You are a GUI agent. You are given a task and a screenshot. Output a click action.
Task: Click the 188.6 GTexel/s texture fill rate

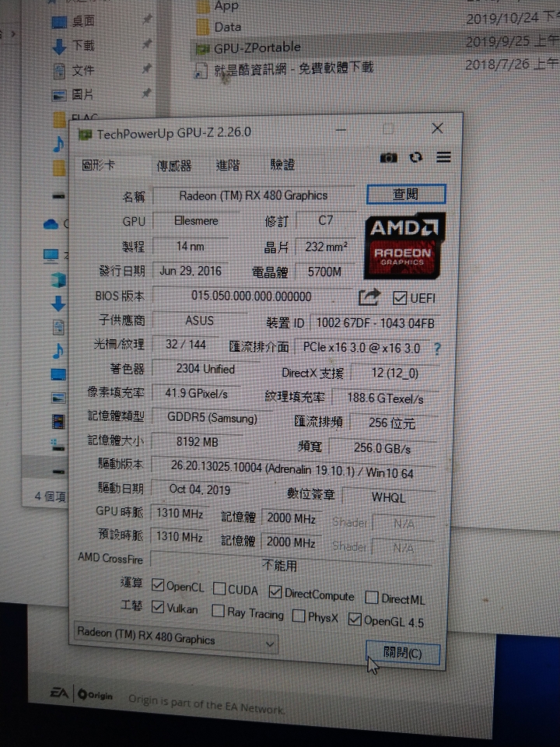click(385, 398)
